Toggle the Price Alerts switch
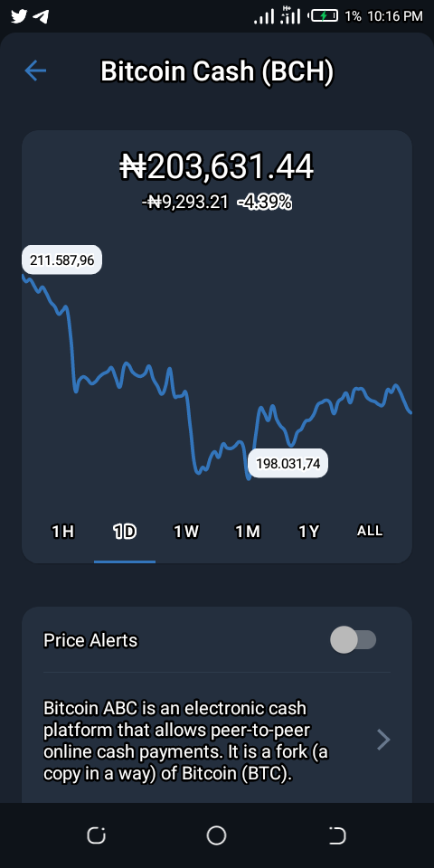The height and width of the screenshot is (868, 434). coord(354,640)
